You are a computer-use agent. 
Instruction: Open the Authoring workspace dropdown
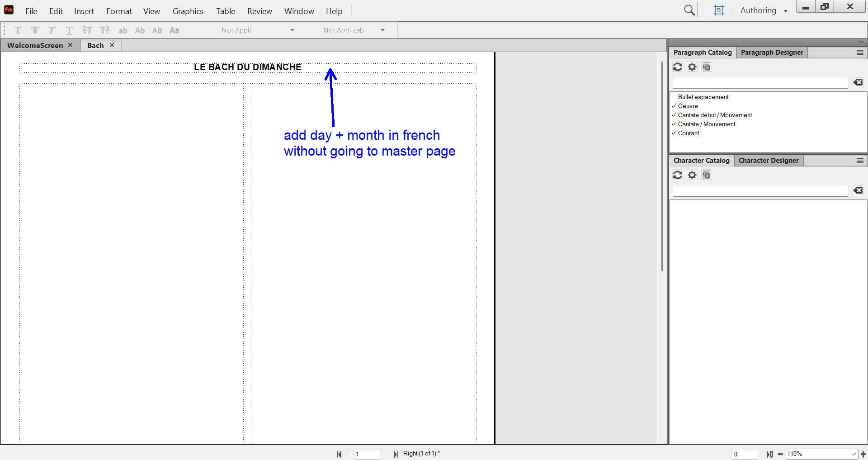(x=764, y=10)
